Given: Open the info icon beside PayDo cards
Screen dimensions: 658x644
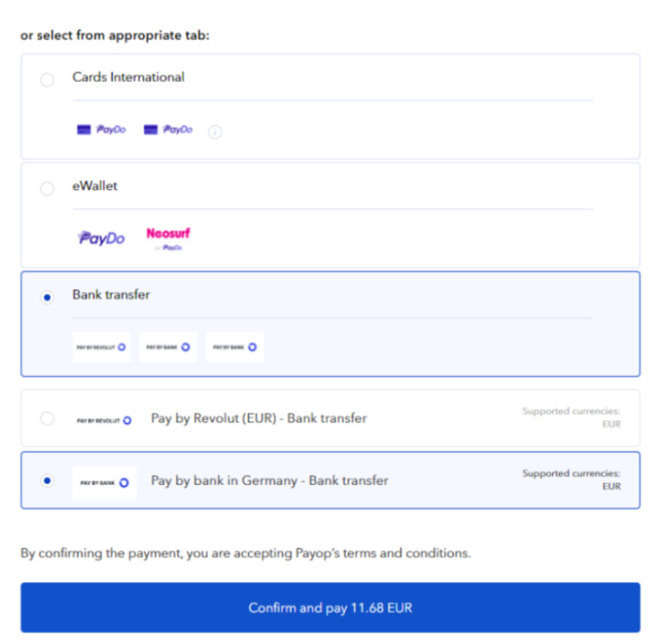Looking at the screenshot, I should point(215,131).
